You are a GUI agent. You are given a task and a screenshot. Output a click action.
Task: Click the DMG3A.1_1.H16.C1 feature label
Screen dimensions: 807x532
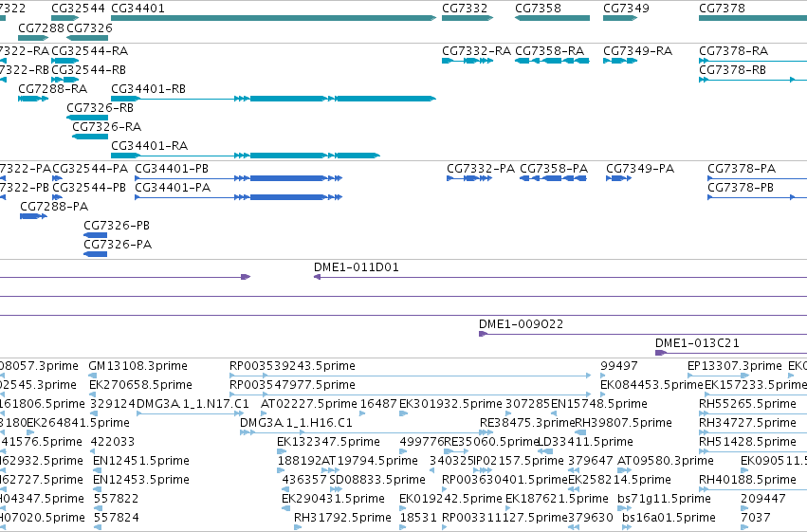point(296,424)
